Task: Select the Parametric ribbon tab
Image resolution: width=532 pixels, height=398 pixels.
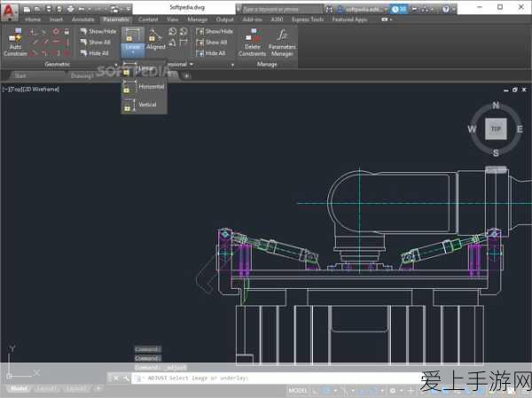Action: point(115,20)
